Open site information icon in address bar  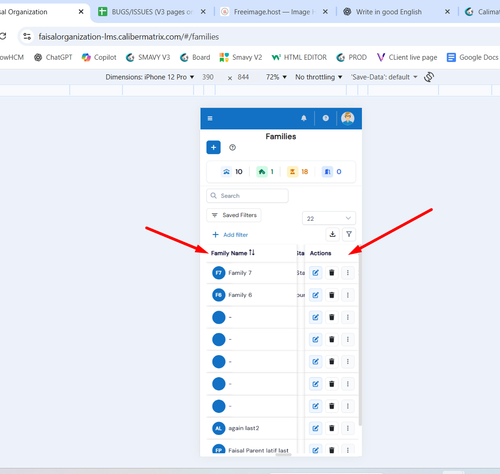point(27,37)
